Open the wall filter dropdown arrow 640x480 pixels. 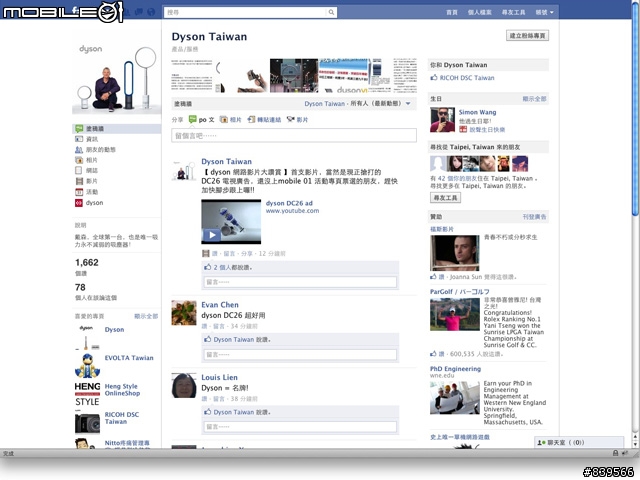(408, 104)
